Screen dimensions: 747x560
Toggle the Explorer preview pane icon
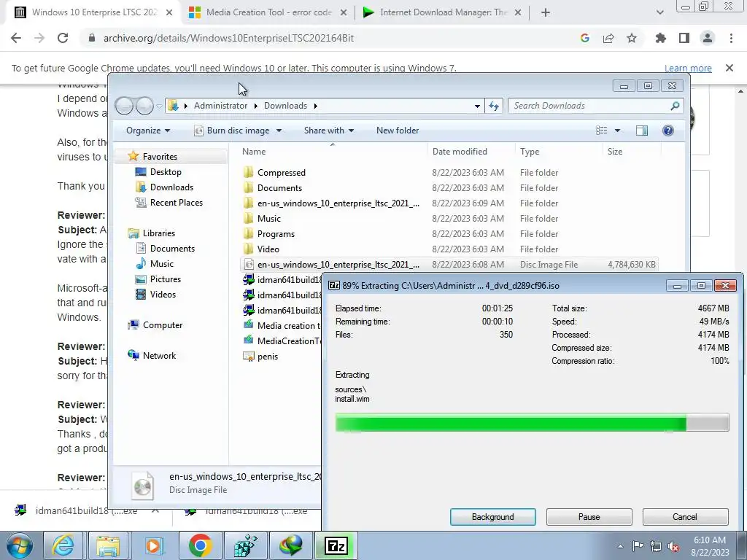click(642, 131)
